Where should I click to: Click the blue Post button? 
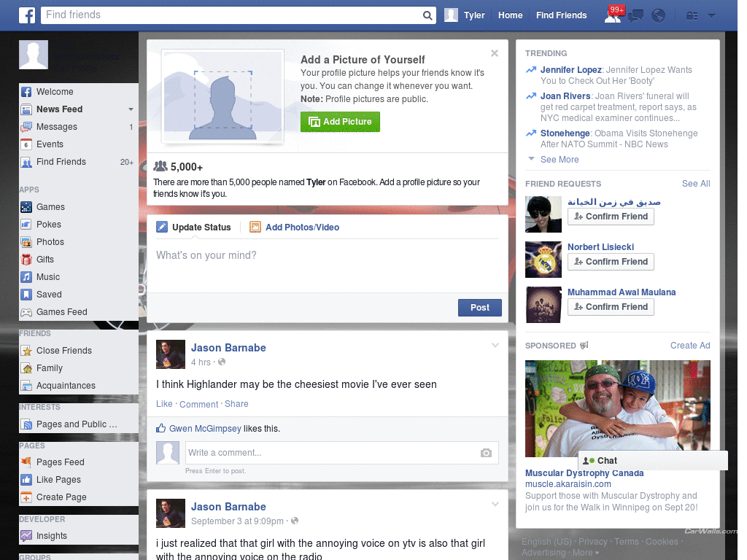click(480, 308)
